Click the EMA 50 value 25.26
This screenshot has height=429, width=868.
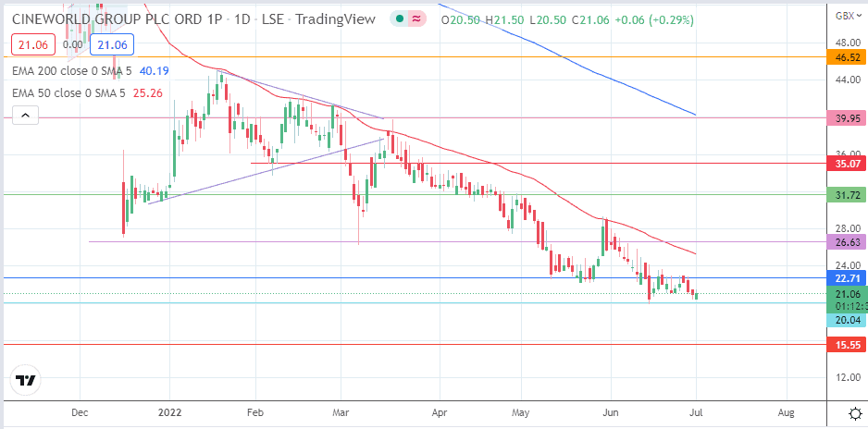150,93
